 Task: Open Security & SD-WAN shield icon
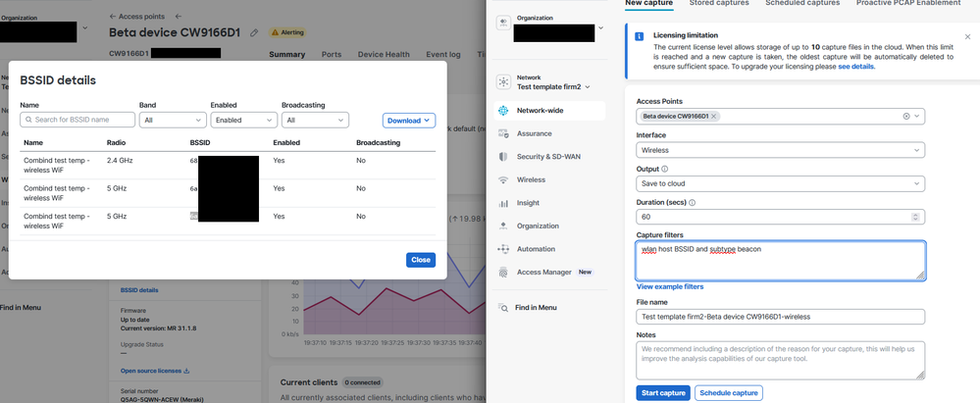click(503, 157)
